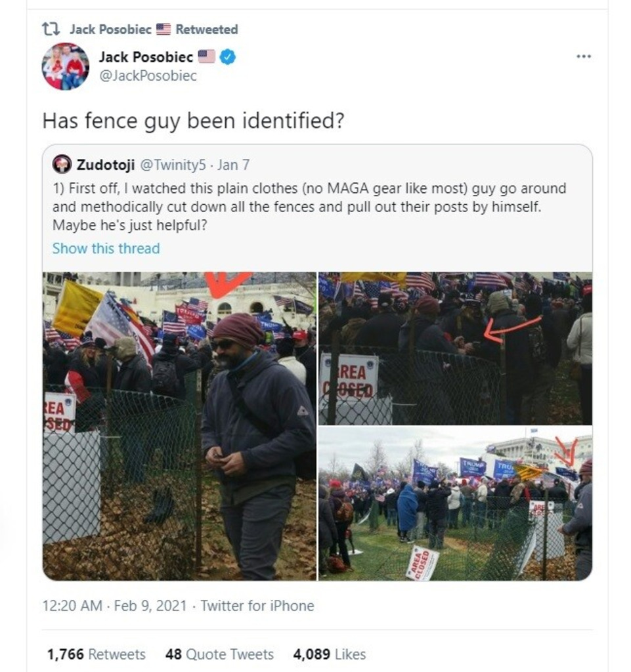The height and width of the screenshot is (672, 631).
Task: View the 4,089 Likes list
Action: click(x=329, y=654)
